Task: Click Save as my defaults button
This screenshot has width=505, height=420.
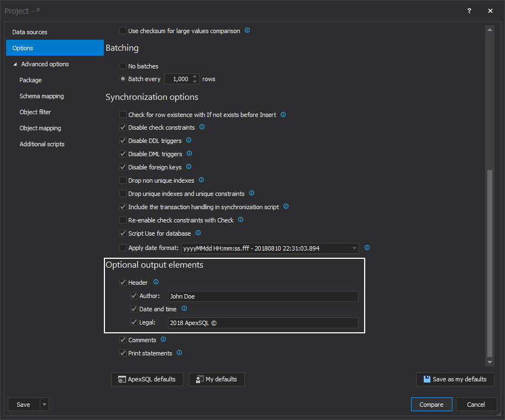Action: pos(455,379)
